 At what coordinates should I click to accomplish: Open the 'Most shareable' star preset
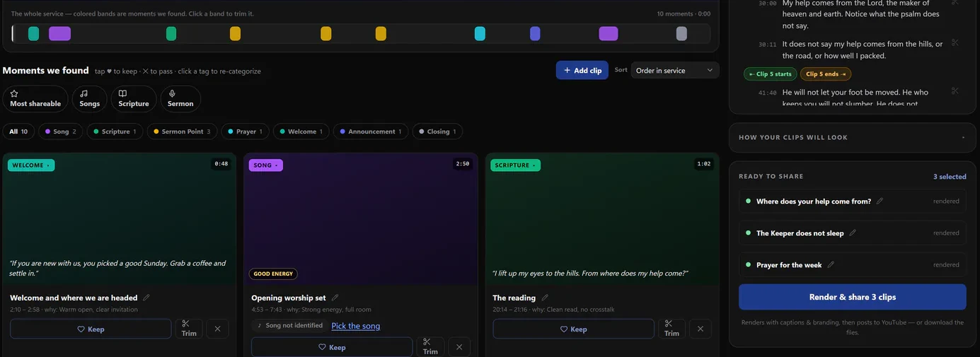coord(35,99)
